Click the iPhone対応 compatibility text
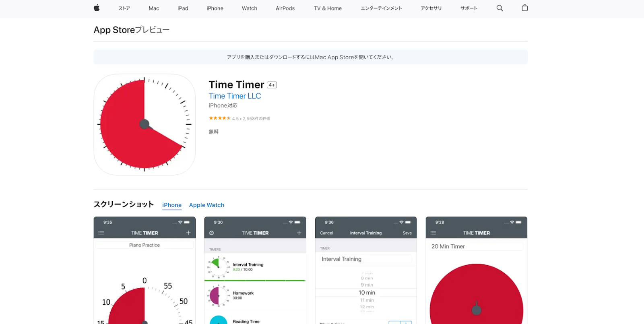The width and height of the screenshot is (644, 324). pyautogui.click(x=223, y=105)
